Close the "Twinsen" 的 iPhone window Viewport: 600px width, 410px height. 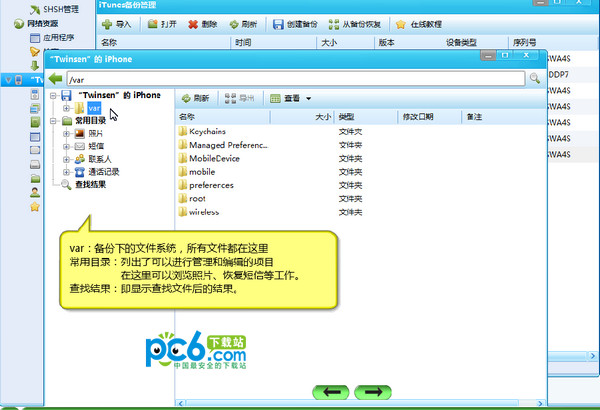527,56
